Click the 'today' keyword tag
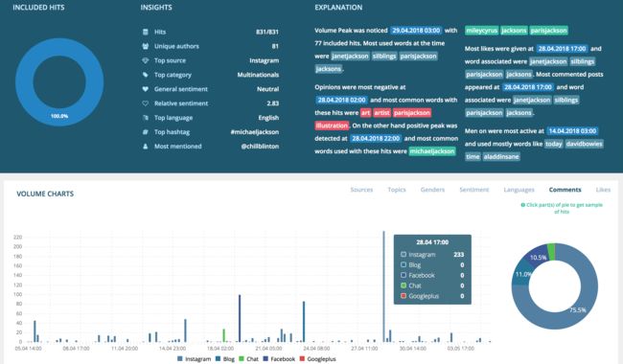623x364 pixels. [x=553, y=144]
